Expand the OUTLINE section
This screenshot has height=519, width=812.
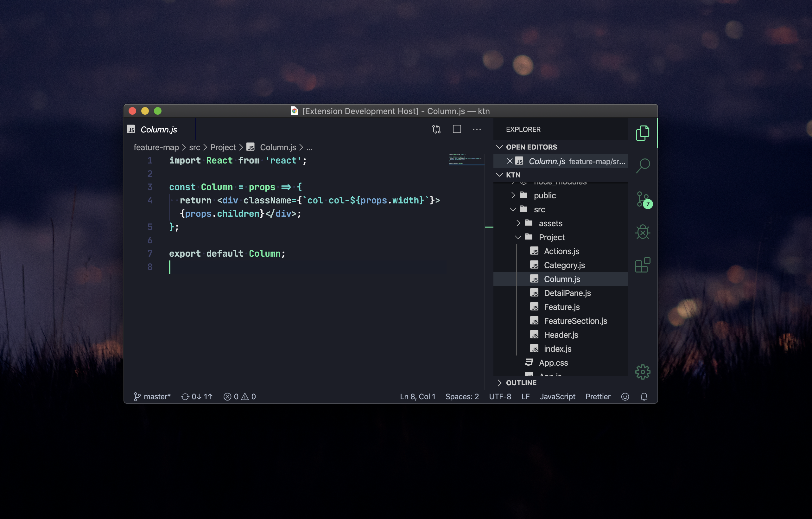tap(521, 383)
